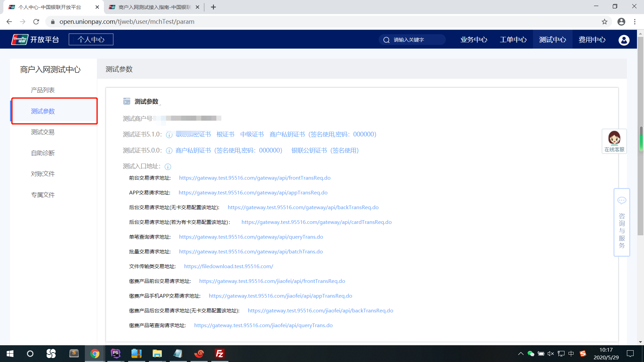Click the user account avatar icon top right
The height and width of the screenshot is (362, 644).
click(x=624, y=40)
